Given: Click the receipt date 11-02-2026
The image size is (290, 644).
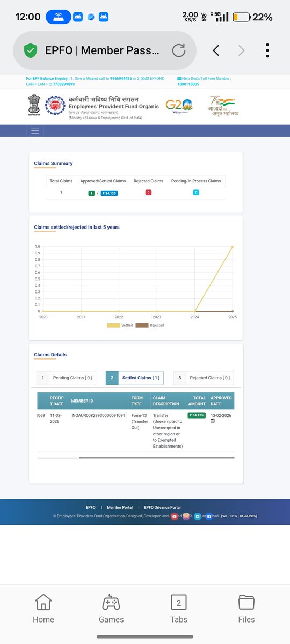Looking at the screenshot, I should coord(56,419).
